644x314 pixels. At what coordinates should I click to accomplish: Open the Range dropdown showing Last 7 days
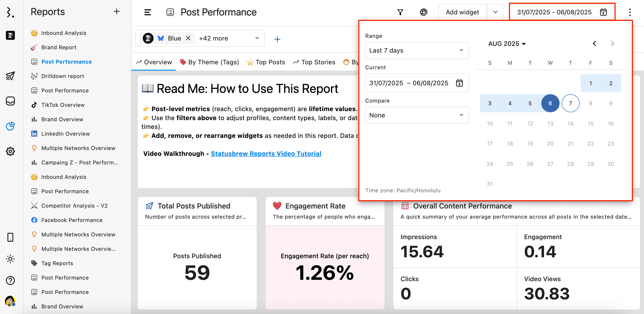[x=417, y=50]
